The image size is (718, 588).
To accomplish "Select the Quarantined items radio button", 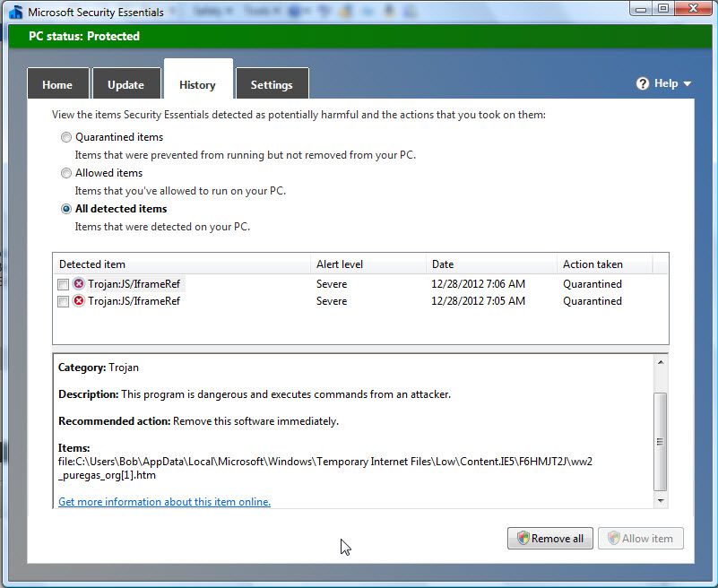I will tap(66, 137).
